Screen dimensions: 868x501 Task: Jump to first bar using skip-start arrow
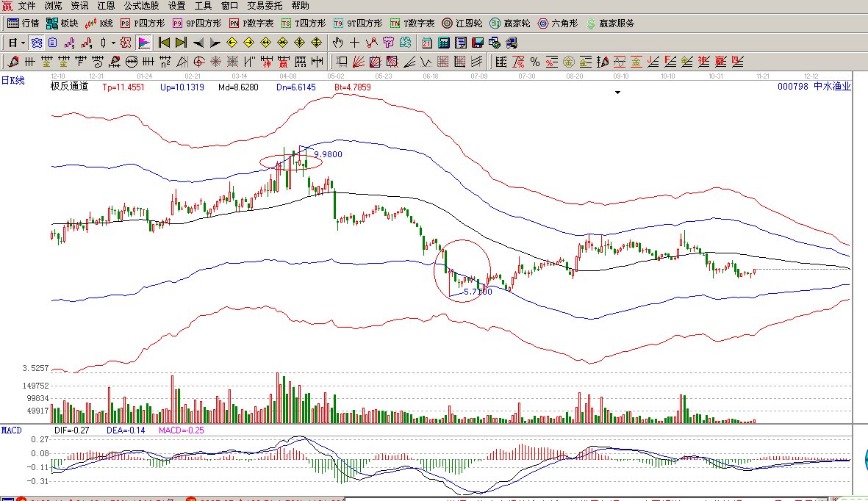(x=164, y=43)
